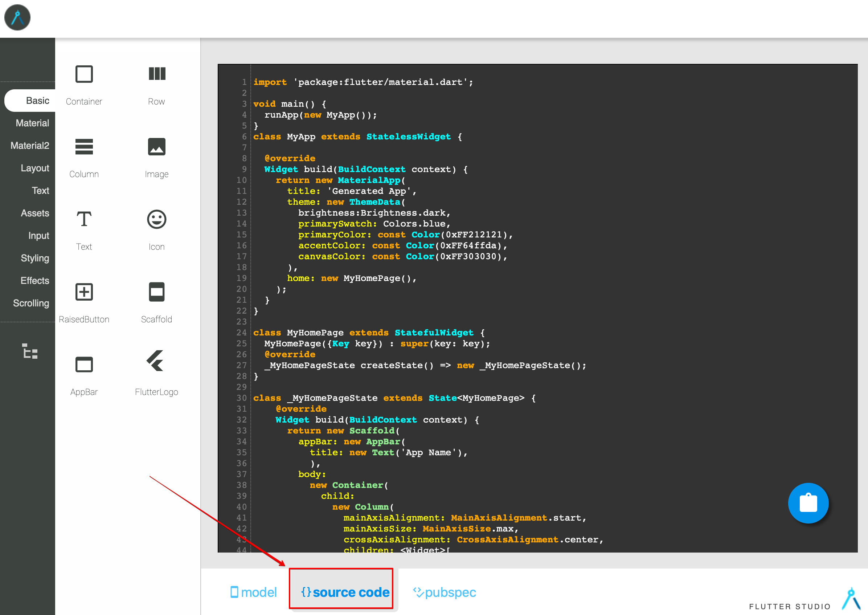868x615 pixels.
Task: Open the Styling category
Action: 35,258
